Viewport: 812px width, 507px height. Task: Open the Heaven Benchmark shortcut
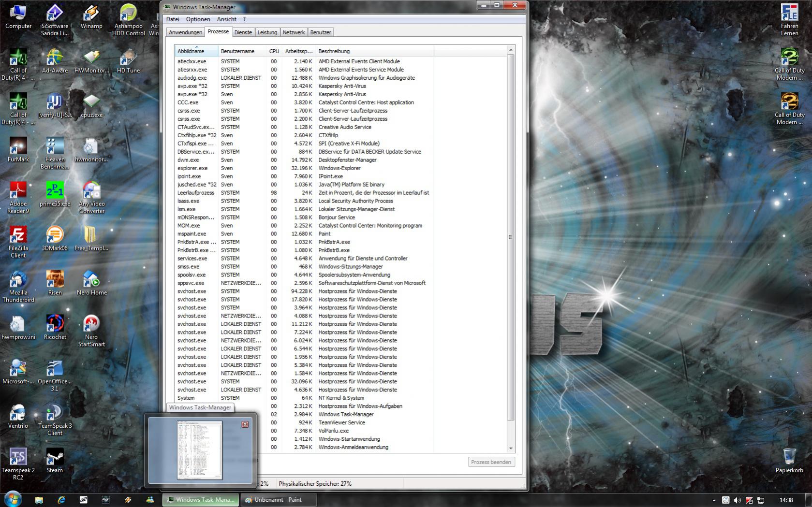click(55, 154)
